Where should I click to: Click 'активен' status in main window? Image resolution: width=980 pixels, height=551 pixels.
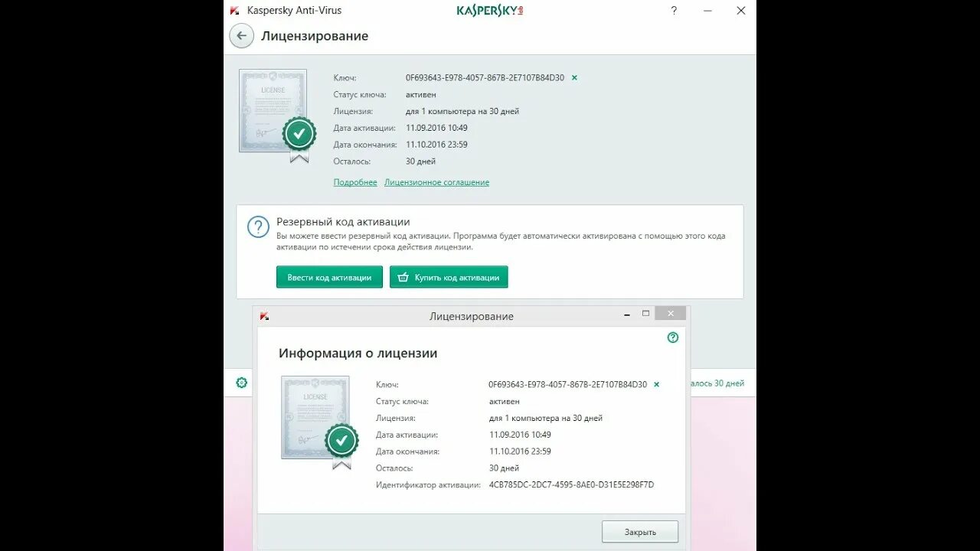421,94
